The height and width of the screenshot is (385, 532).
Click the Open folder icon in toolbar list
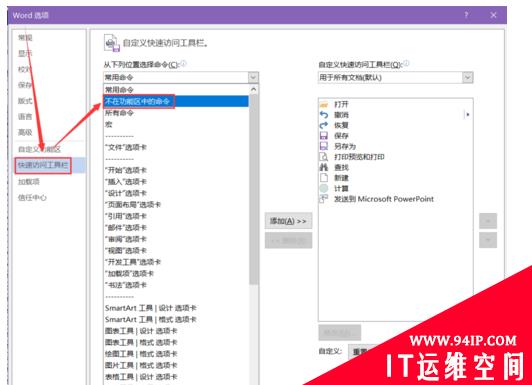coord(324,104)
